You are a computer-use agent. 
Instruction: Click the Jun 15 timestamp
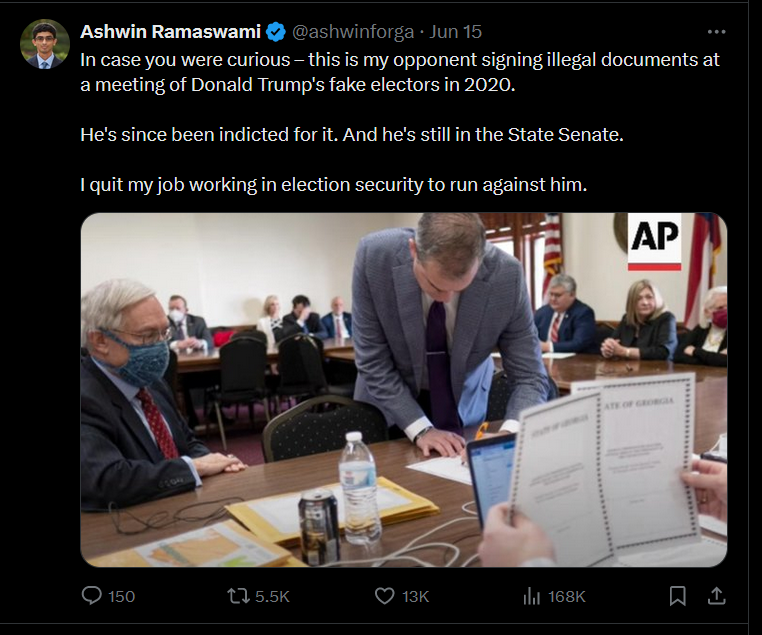click(456, 31)
